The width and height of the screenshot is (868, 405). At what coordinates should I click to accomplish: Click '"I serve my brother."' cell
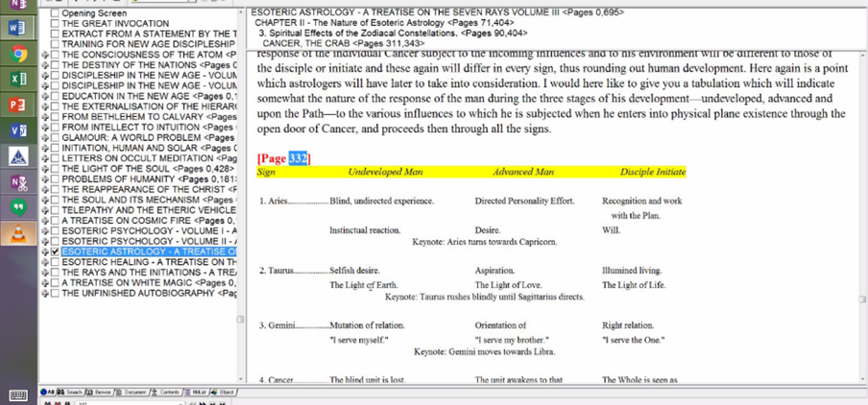(512, 340)
